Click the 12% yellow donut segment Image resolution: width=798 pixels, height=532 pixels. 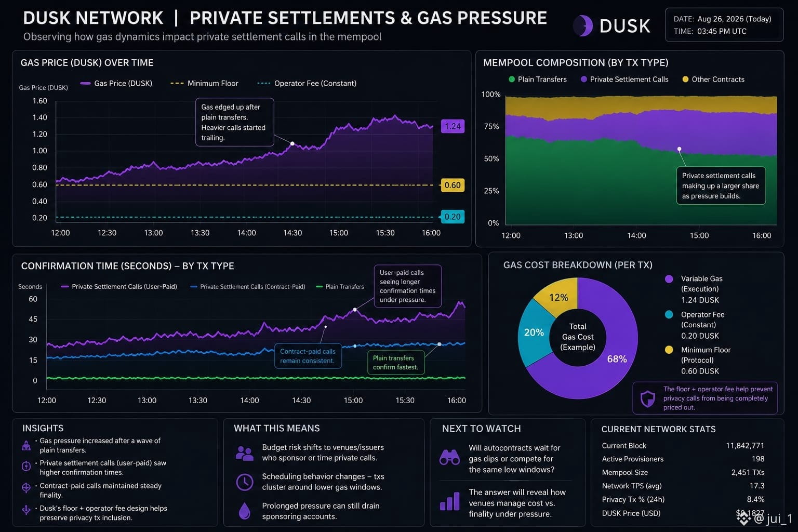pyautogui.click(x=558, y=297)
